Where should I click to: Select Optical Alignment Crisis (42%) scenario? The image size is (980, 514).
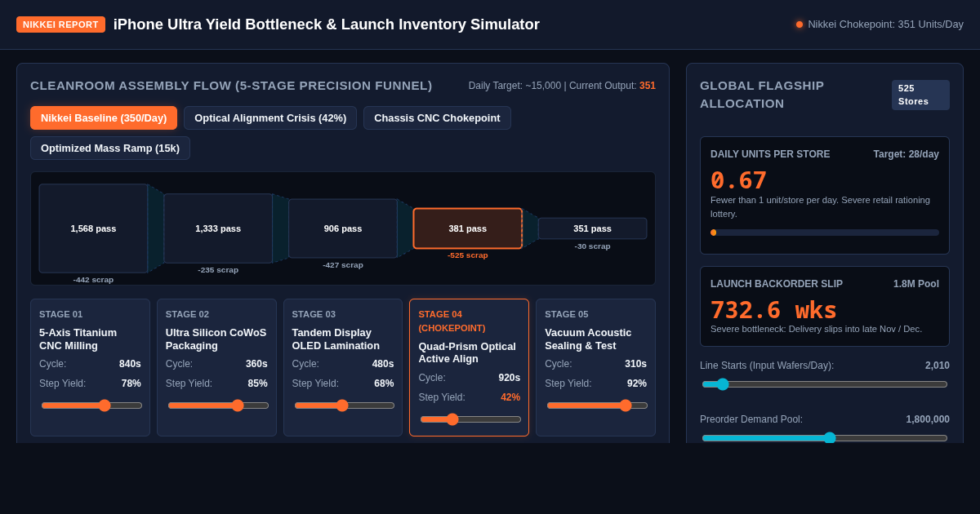click(270, 117)
